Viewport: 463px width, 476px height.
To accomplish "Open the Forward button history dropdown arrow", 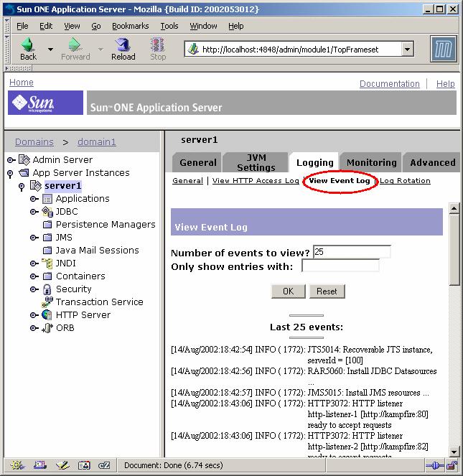I will click(x=100, y=49).
